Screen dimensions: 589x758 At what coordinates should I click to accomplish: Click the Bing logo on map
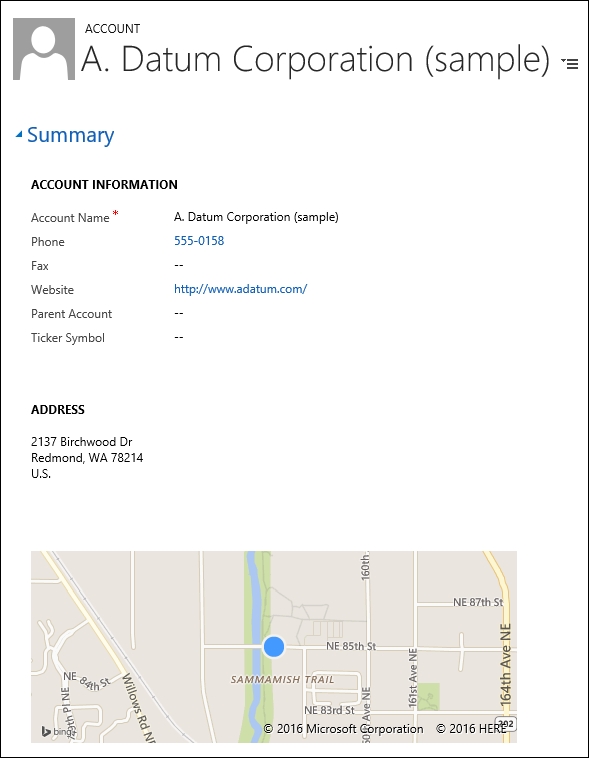tap(58, 732)
